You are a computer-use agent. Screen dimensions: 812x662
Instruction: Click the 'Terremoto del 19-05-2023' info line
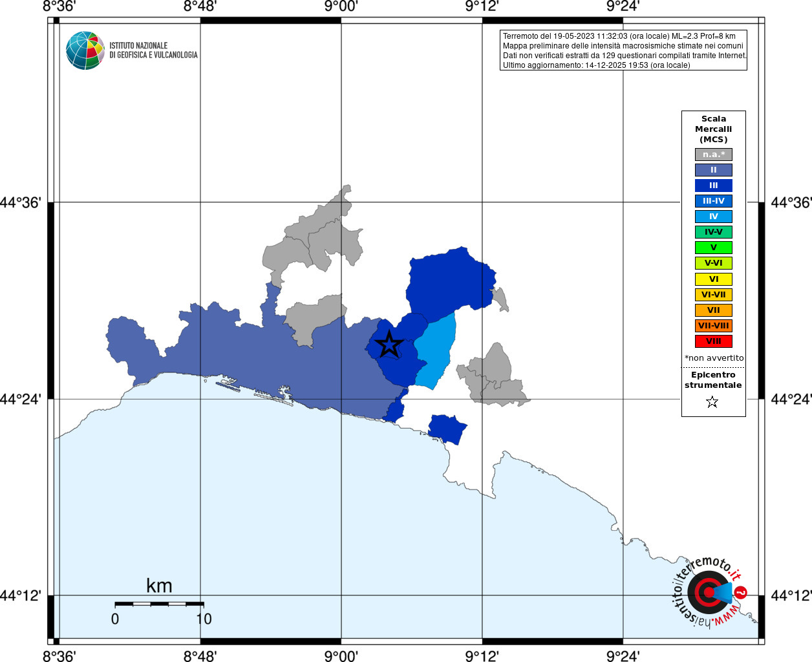click(619, 36)
